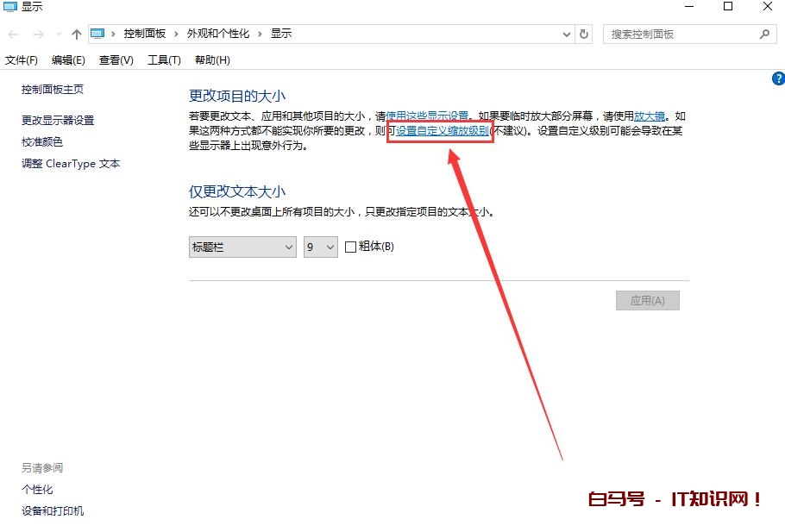
Task: Open the 查看(V) menu
Action: click(116, 60)
